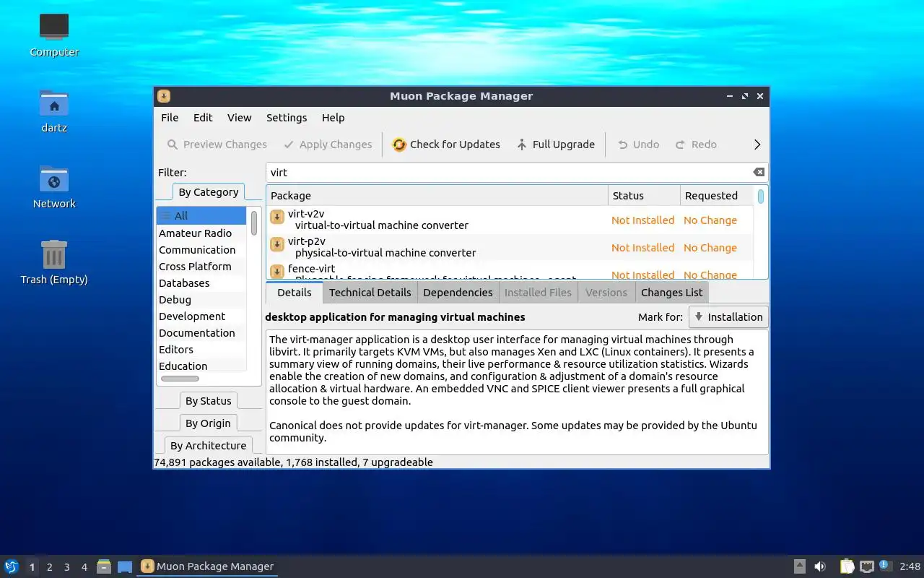
Task: Start a Full Upgrade from the toolbar
Action: click(556, 144)
